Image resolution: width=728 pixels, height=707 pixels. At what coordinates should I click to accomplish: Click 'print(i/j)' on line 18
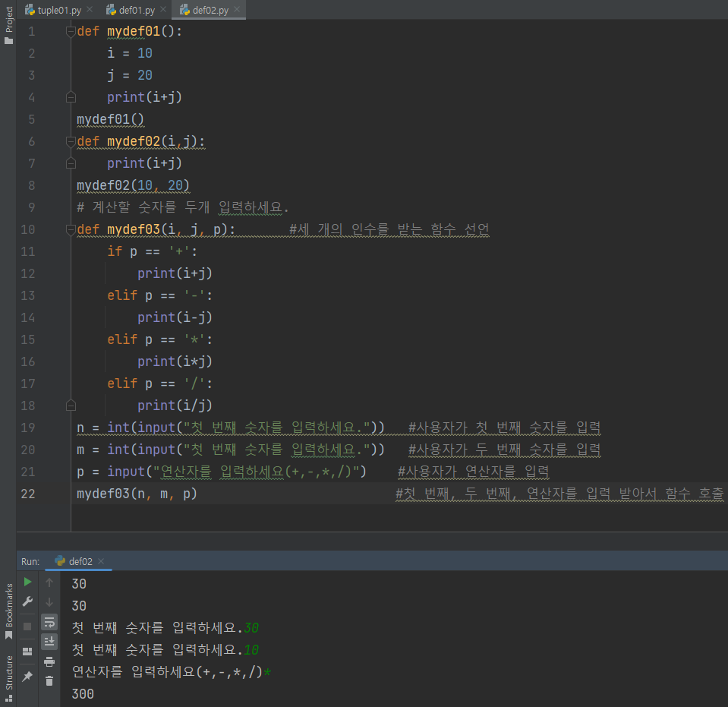coord(175,406)
